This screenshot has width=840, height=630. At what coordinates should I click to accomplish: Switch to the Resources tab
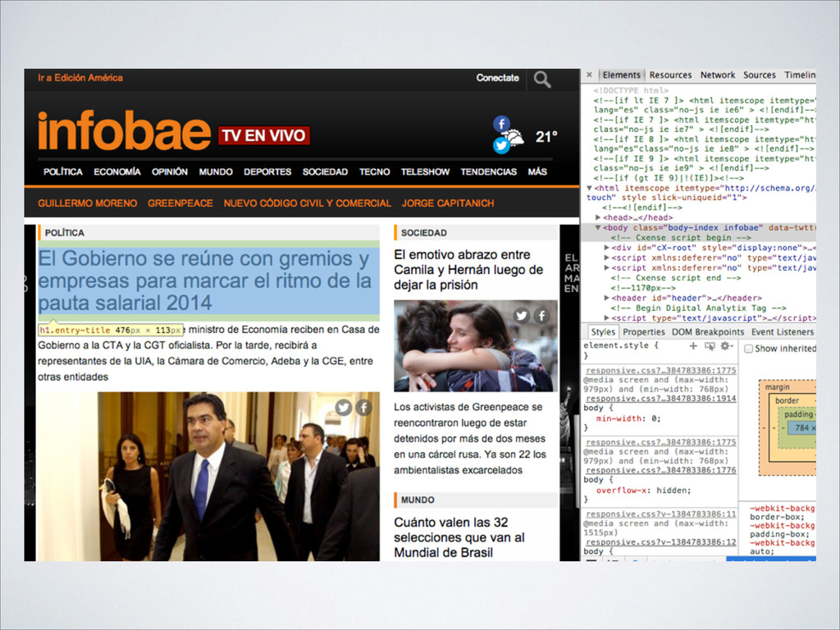pyautogui.click(x=670, y=75)
